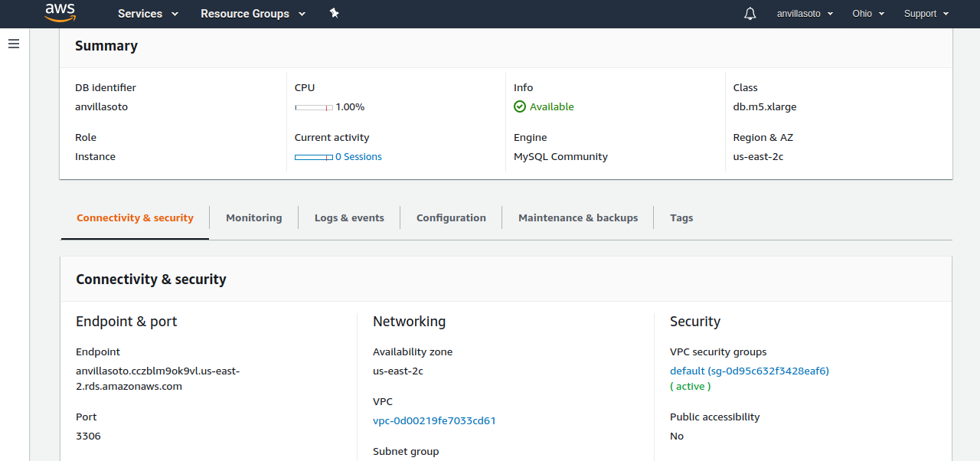Click the 0 Sessions link
Viewport: 980px width, 461px height.
pos(358,157)
